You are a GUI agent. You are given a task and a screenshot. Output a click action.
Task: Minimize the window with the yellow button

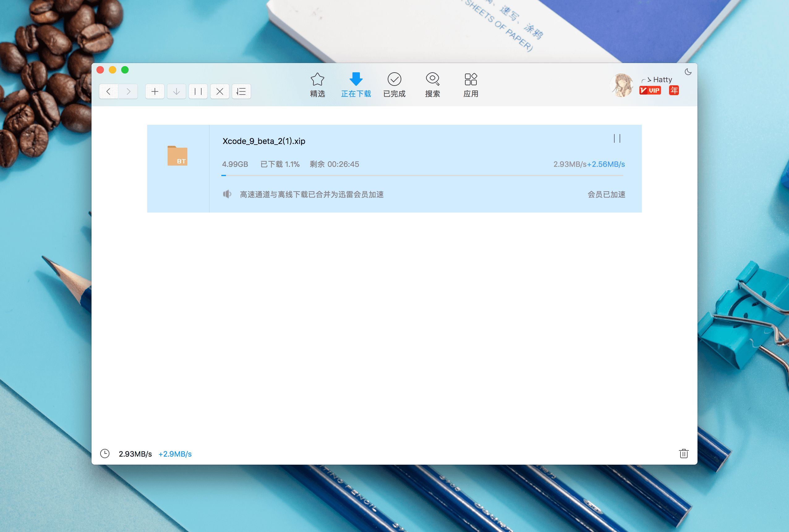pos(112,70)
